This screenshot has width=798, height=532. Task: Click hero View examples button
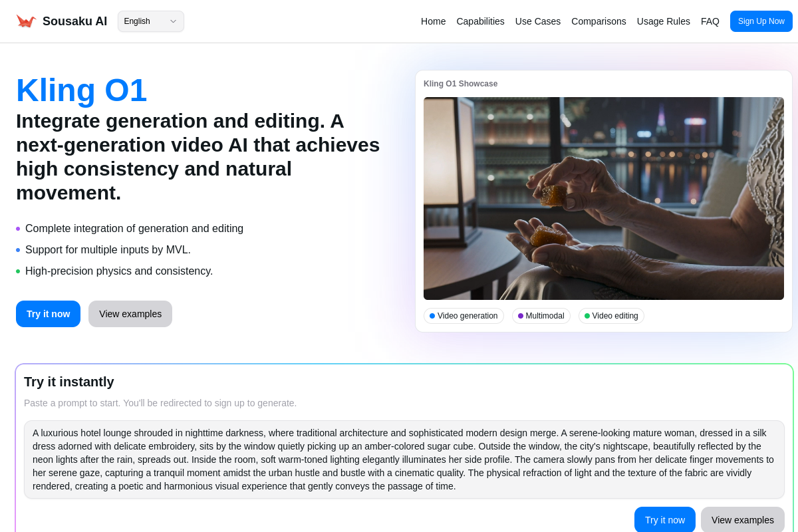130,314
